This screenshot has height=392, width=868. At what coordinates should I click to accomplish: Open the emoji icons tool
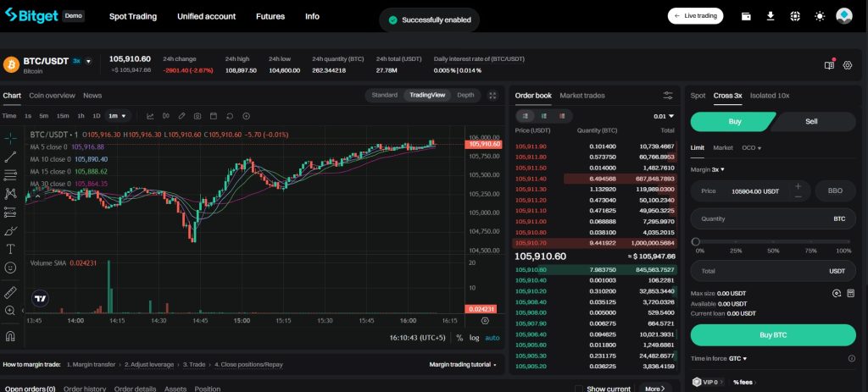coord(10,268)
